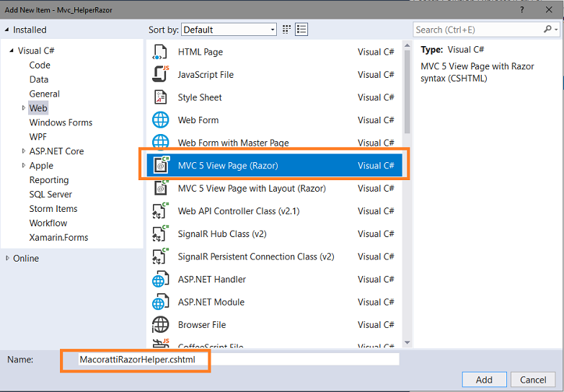Select the General category
This screenshot has height=392, width=564.
44,94
